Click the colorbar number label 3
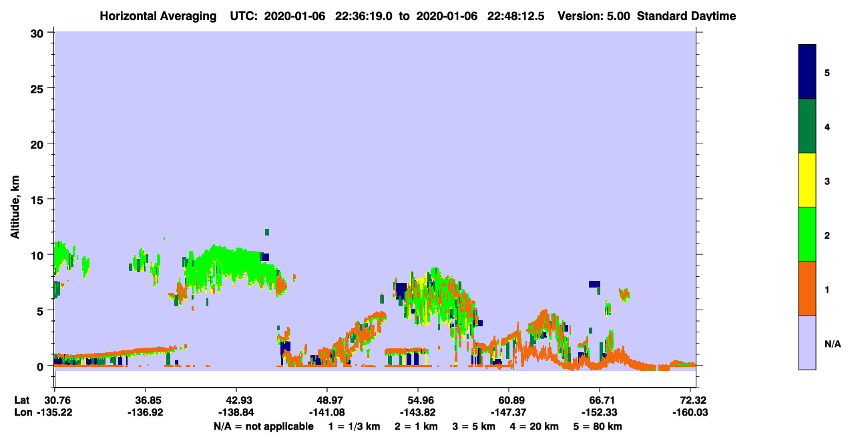This screenshot has width=868, height=445. pos(827,181)
